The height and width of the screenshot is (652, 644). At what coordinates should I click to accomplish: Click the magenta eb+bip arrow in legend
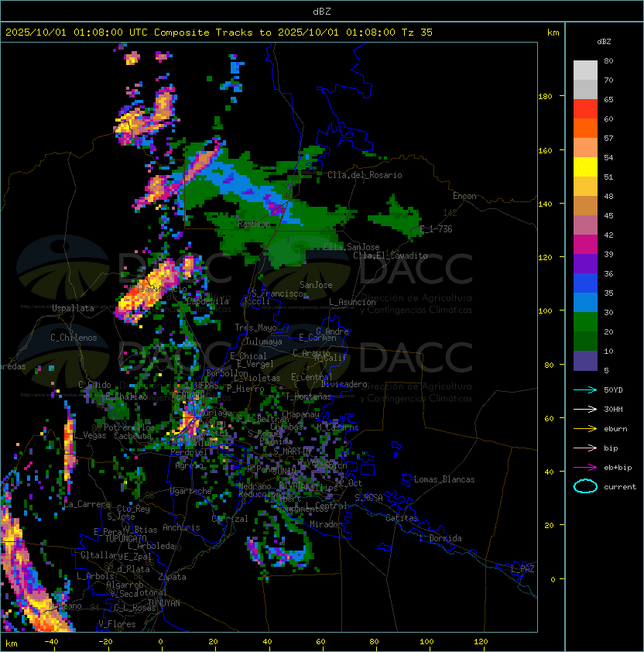585,468
